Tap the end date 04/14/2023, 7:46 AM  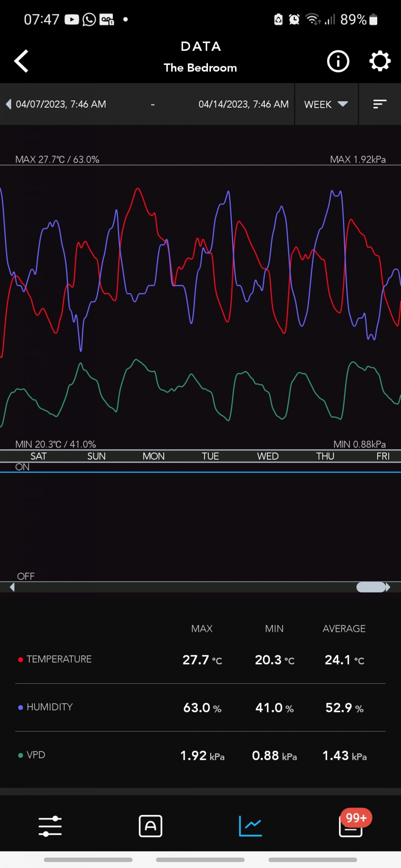(x=243, y=104)
